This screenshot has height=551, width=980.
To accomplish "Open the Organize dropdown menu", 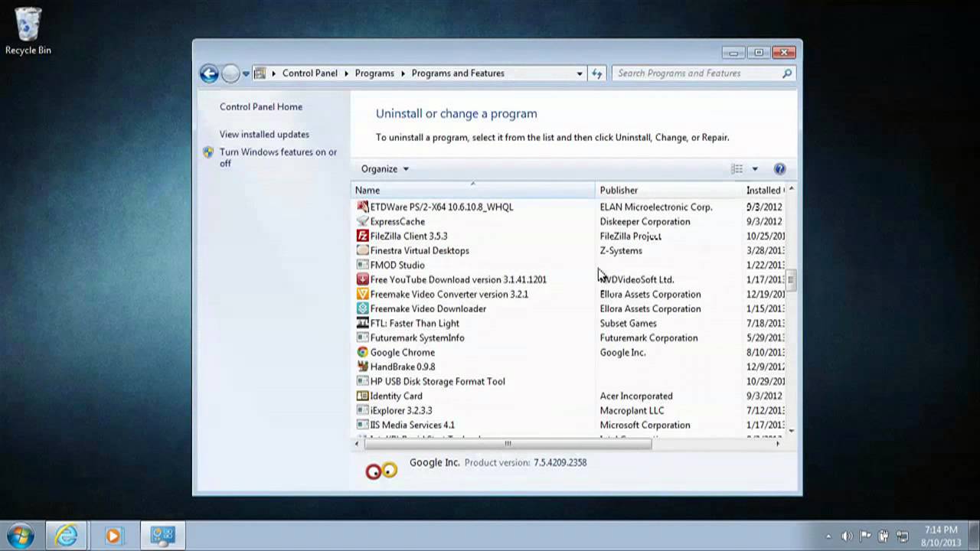I will tap(385, 169).
